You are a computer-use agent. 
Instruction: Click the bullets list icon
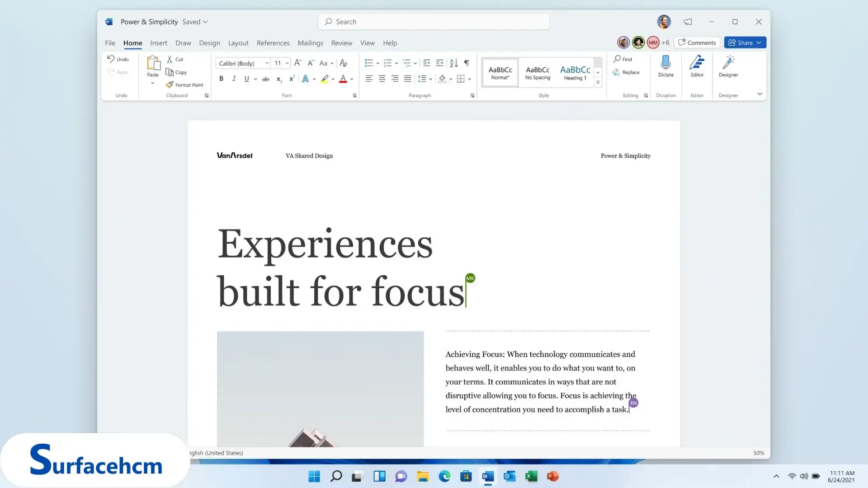[x=369, y=63]
